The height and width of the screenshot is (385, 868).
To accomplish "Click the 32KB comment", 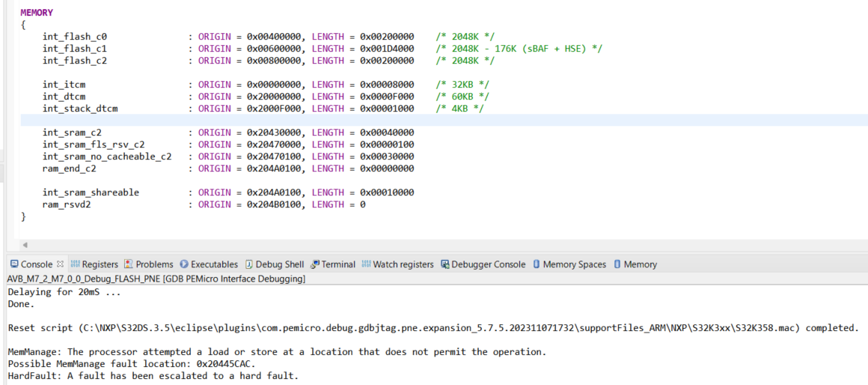I will click(462, 85).
